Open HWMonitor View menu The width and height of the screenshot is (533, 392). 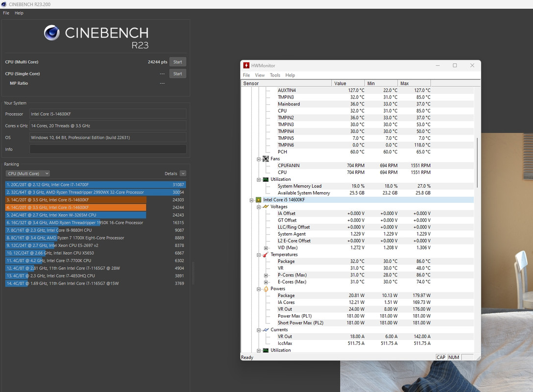click(x=260, y=75)
